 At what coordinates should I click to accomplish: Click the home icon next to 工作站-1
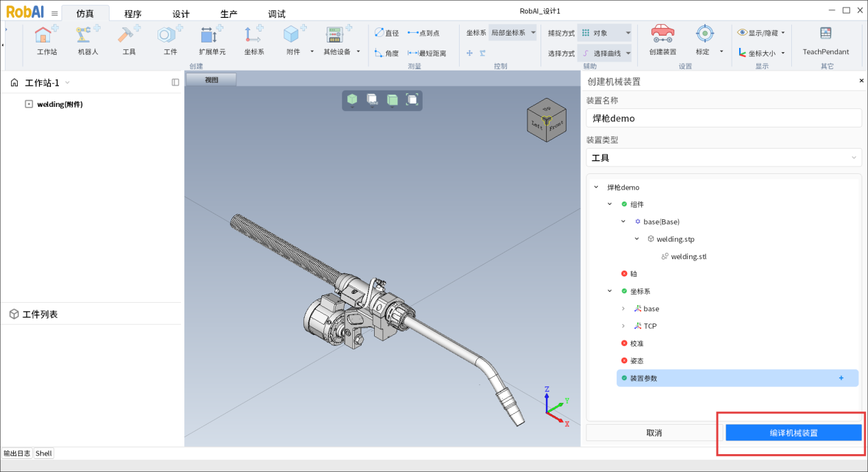coord(14,83)
